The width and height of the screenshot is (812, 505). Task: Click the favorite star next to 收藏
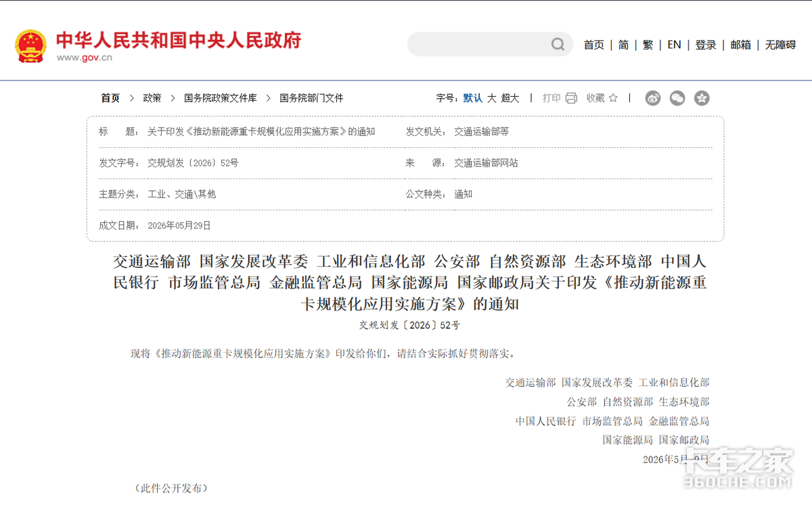click(613, 98)
